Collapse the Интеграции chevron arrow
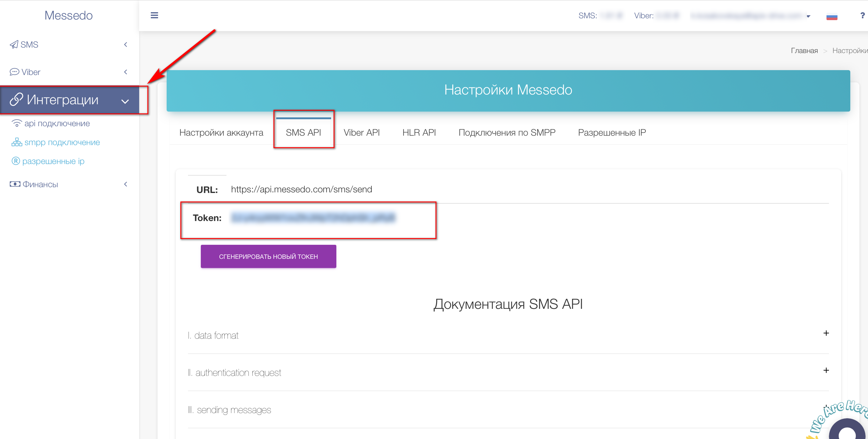Viewport: 868px width, 439px height. pos(125,101)
